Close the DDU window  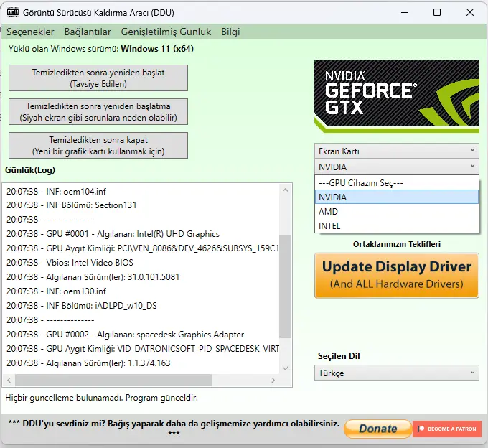point(470,12)
